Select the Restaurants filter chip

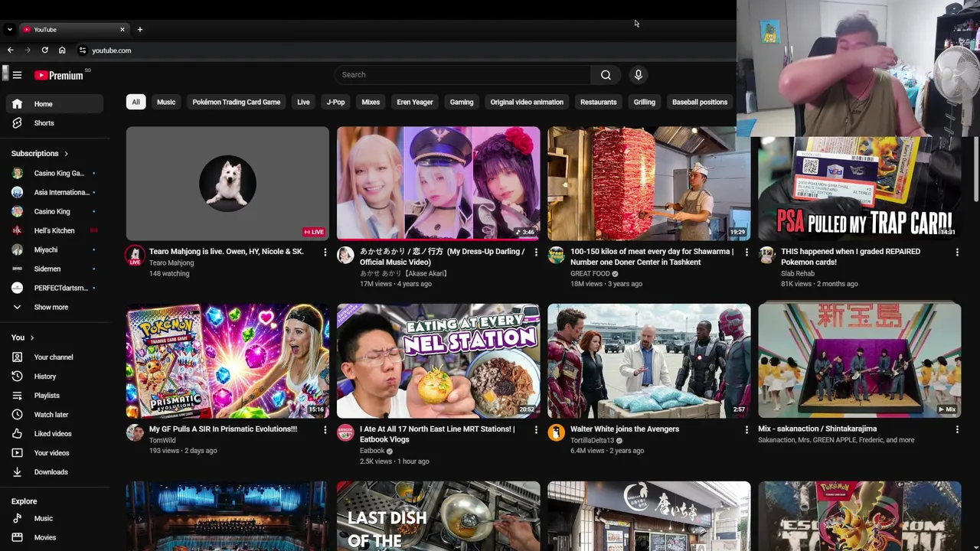click(x=598, y=102)
